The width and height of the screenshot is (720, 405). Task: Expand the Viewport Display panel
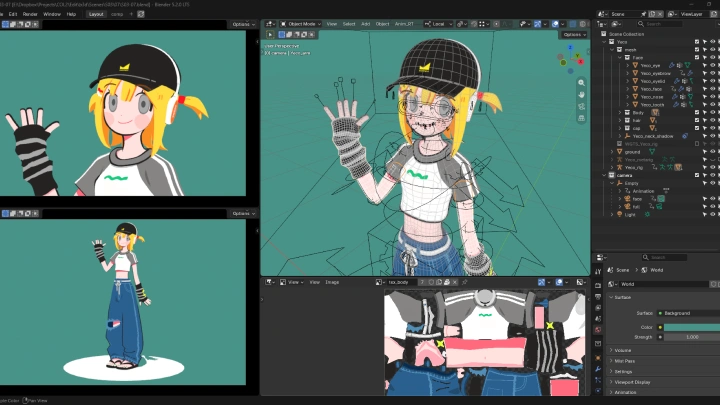tap(611, 382)
